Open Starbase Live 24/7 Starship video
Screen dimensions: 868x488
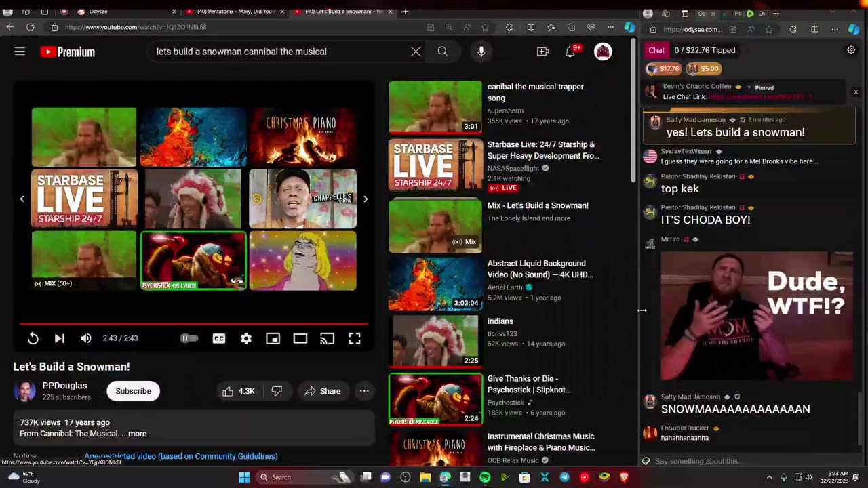click(543, 150)
